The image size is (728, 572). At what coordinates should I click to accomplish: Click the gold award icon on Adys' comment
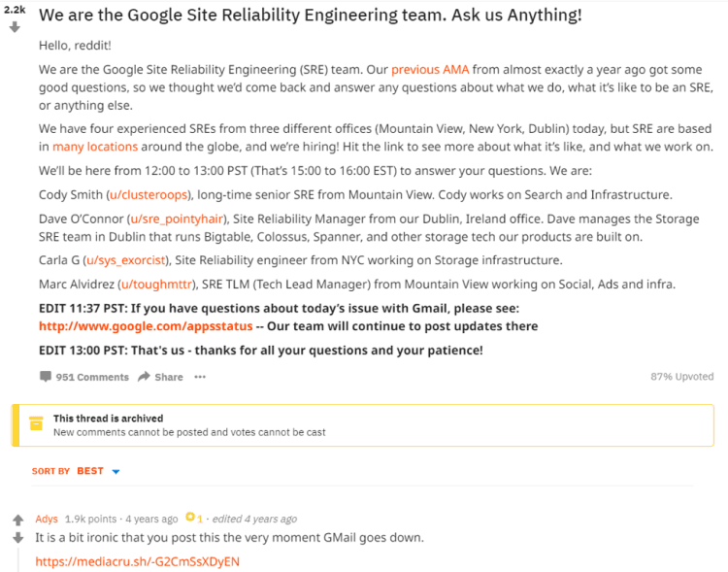190,517
